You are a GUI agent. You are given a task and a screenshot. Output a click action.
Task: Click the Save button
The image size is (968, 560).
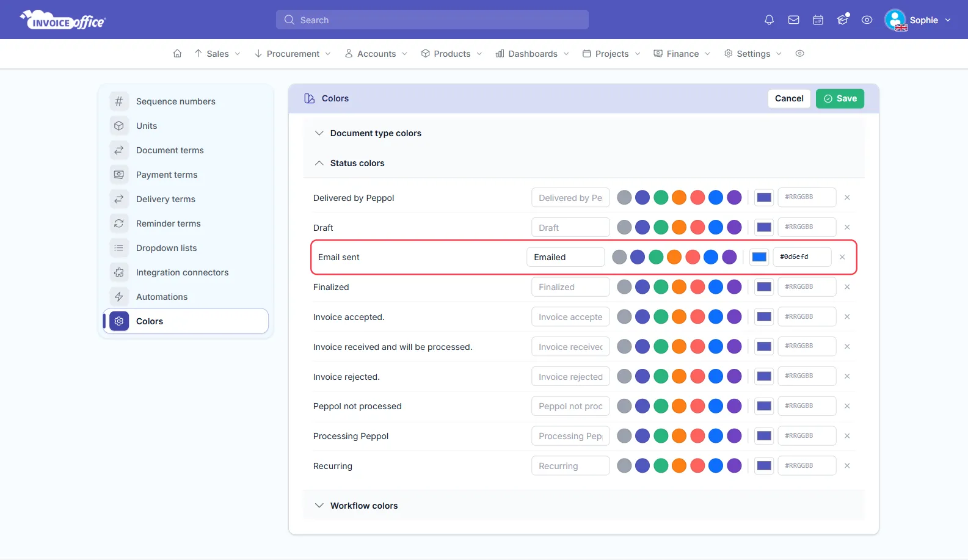click(x=840, y=98)
